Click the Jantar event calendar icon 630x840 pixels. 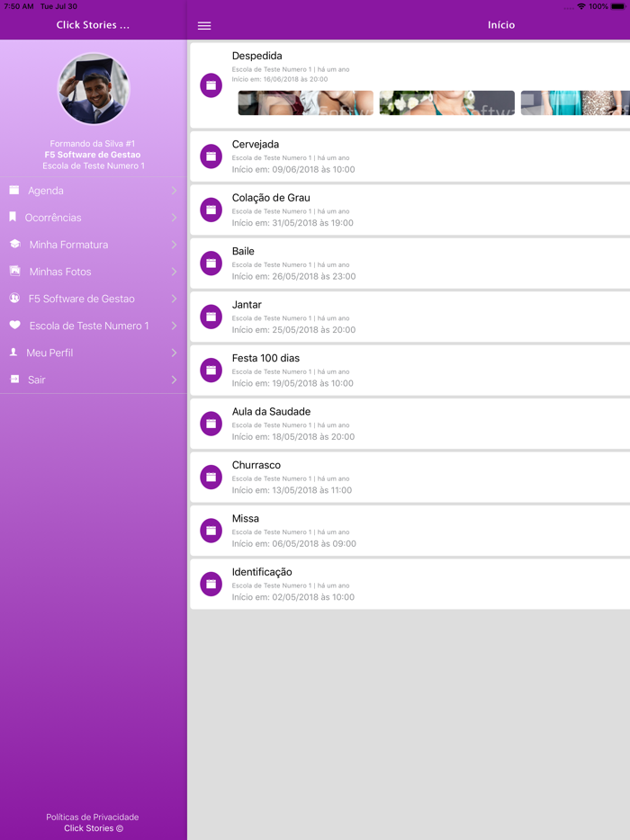coord(211,317)
